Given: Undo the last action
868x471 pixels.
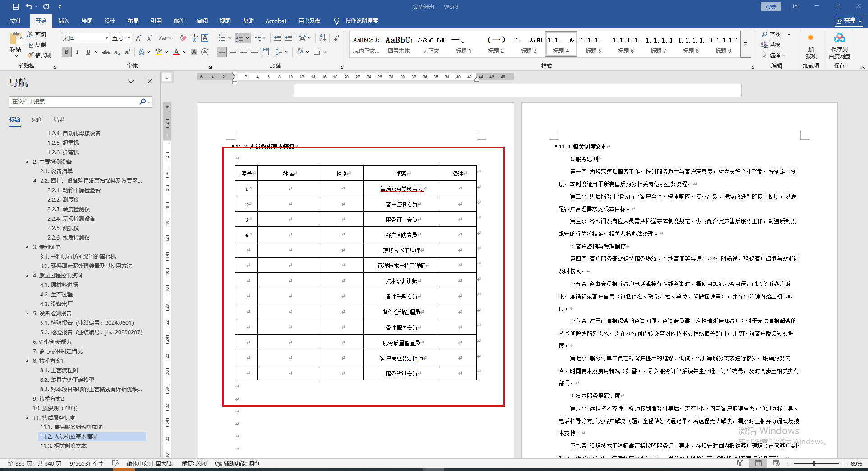Looking at the screenshot, I should (29, 7).
